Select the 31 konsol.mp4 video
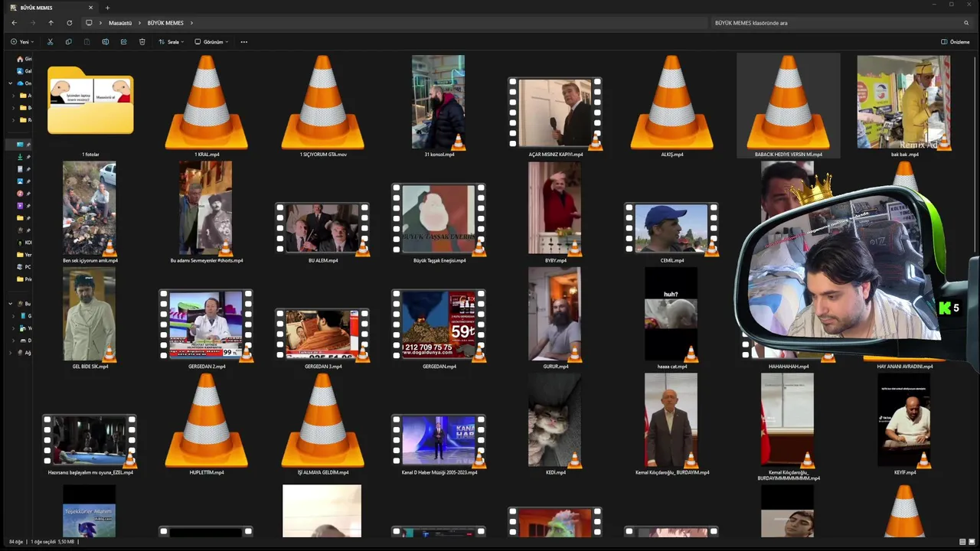This screenshot has height=551, width=980. coord(439,106)
